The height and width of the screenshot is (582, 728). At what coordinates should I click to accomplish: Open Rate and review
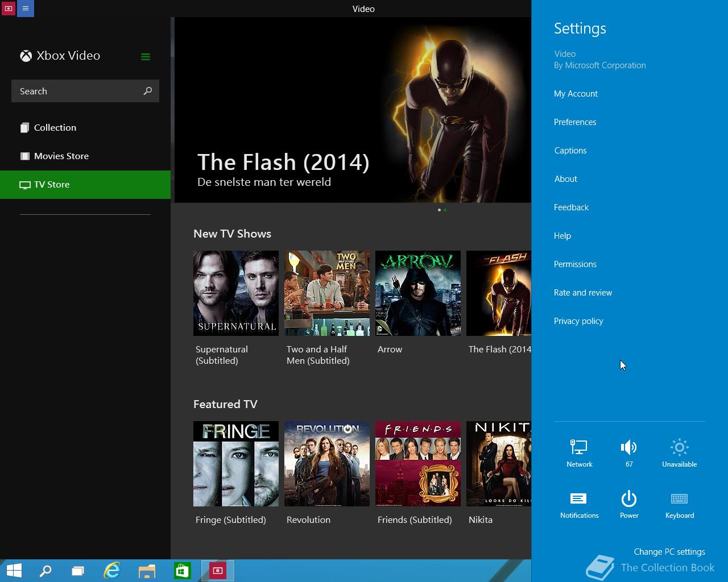pos(583,293)
